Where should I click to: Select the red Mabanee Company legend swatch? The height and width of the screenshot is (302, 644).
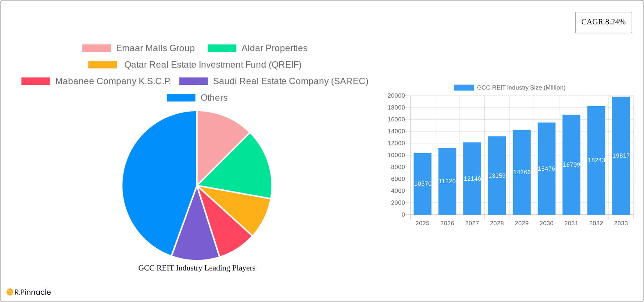coord(36,81)
